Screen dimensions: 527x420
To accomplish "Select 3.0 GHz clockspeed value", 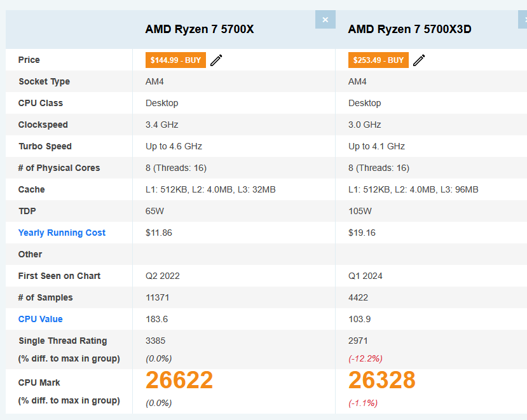I will [x=364, y=125].
